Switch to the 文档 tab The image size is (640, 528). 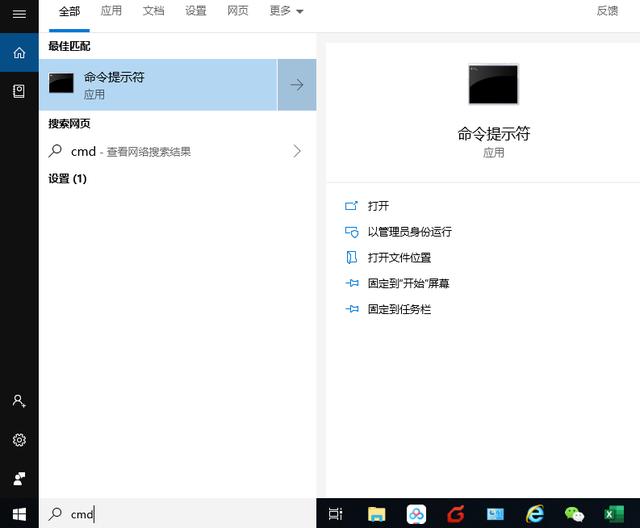tap(153, 11)
